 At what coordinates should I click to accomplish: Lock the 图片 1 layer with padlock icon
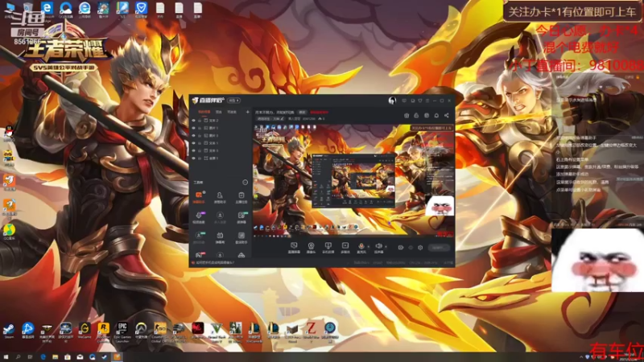(x=200, y=128)
